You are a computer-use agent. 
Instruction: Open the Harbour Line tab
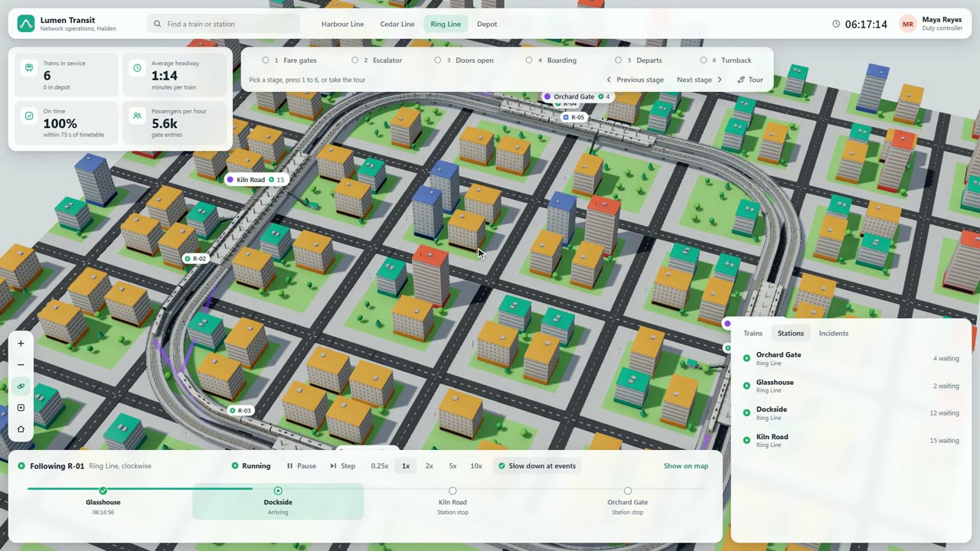click(342, 24)
